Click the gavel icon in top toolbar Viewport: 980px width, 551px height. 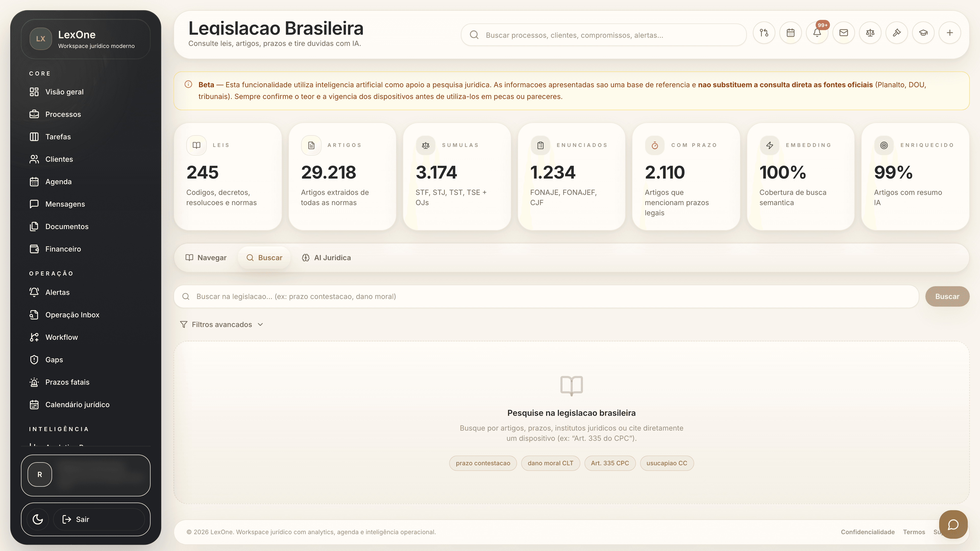point(897,33)
